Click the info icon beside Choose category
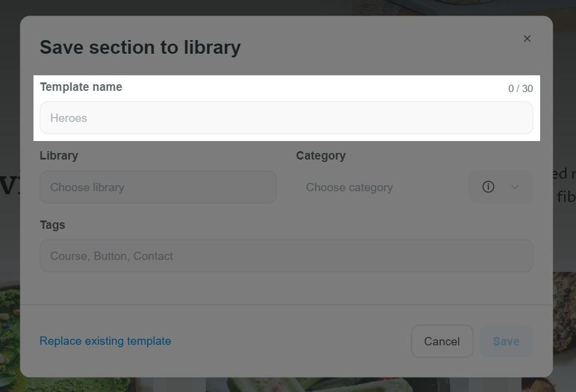Screen dimensions: 576x392 tap(488, 187)
